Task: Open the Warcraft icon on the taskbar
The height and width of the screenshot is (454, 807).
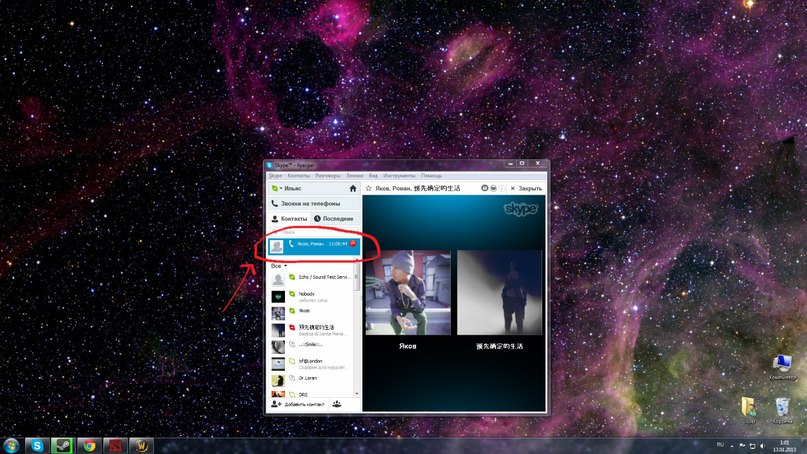Action: 142,446
